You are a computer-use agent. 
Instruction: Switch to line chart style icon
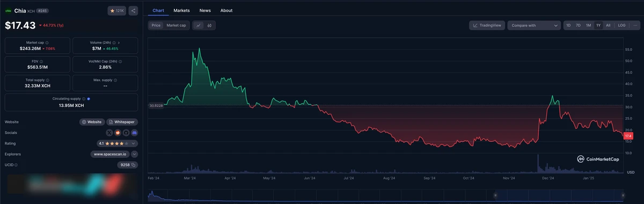[x=199, y=25]
